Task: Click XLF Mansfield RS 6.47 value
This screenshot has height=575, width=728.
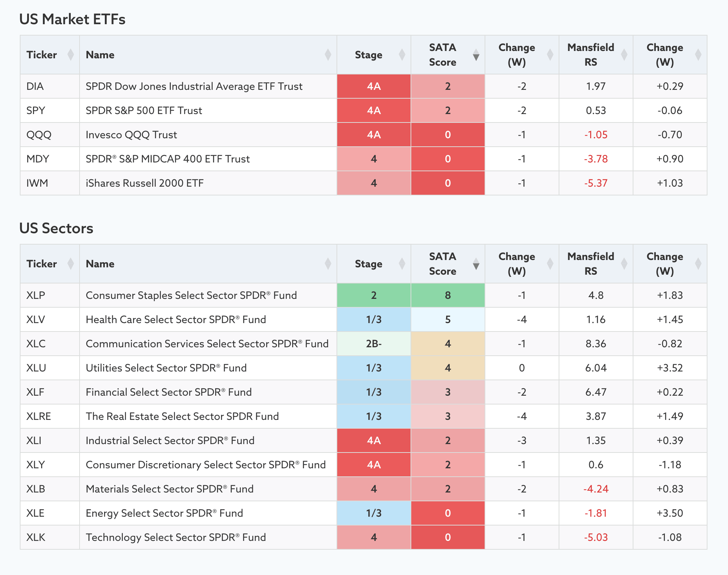Action: 596,392
